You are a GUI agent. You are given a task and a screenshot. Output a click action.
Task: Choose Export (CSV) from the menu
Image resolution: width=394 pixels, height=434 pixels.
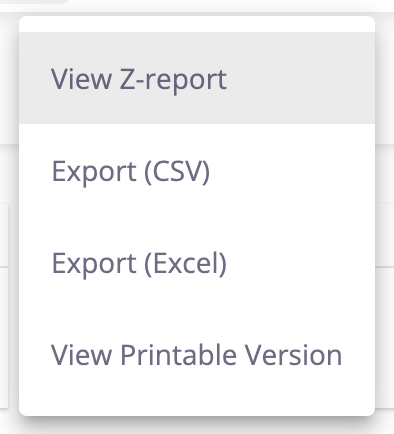(x=197, y=170)
